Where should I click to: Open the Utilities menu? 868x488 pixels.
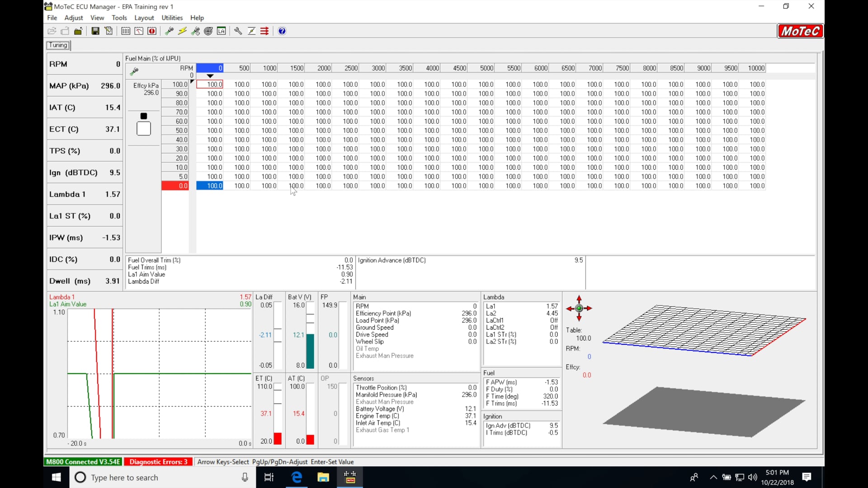(172, 18)
